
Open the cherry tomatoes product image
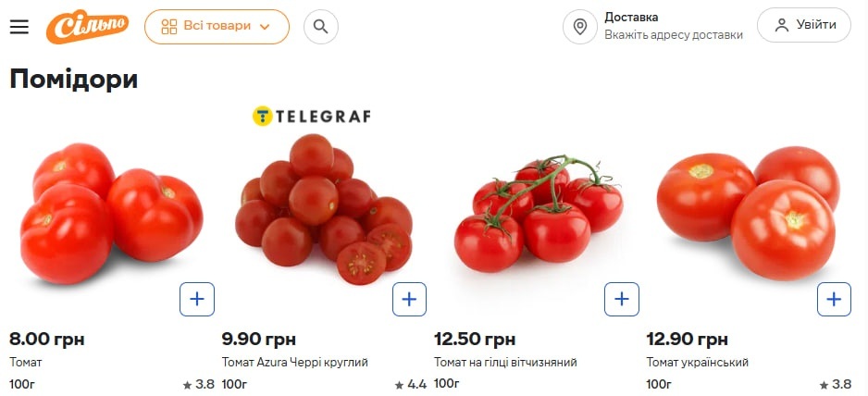coord(324,211)
